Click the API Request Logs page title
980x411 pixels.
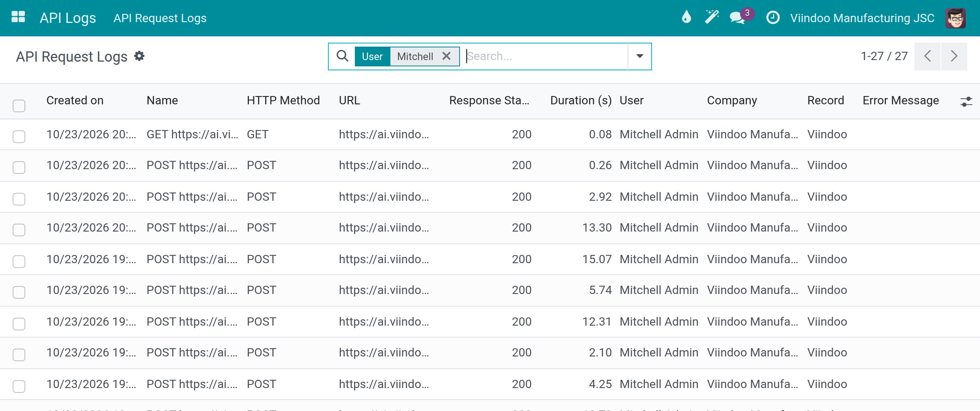click(72, 57)
